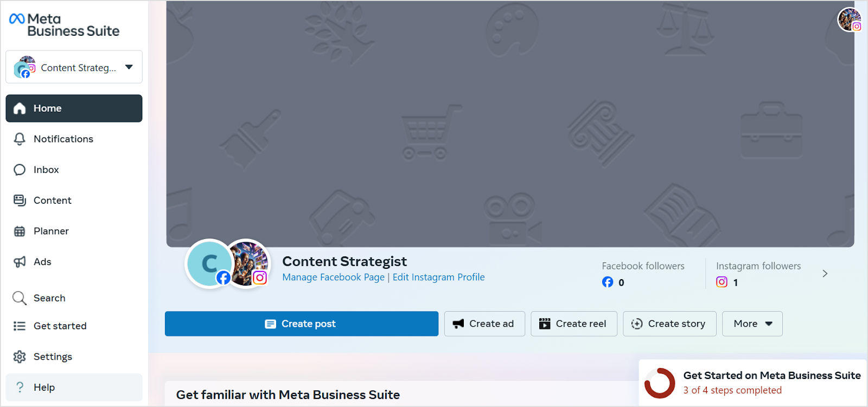Image resolution: width=868 pixels, height=407 pixels.
Task: Open the Inbox section
Action: (x=74, y=170)
